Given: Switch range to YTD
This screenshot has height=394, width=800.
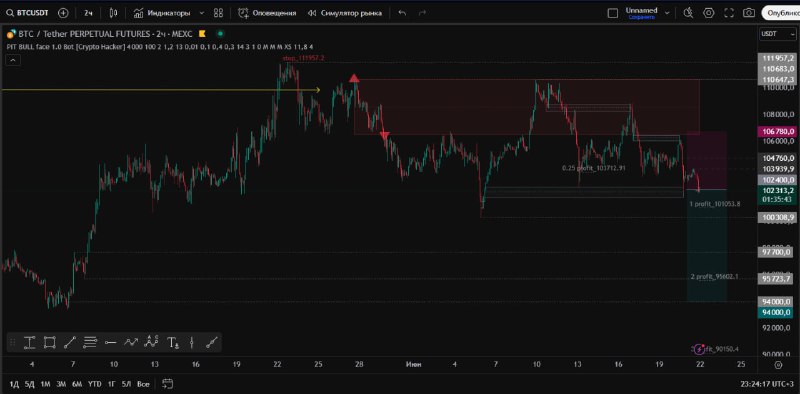Looking at the screenshot, I should (x=94, y=384).
